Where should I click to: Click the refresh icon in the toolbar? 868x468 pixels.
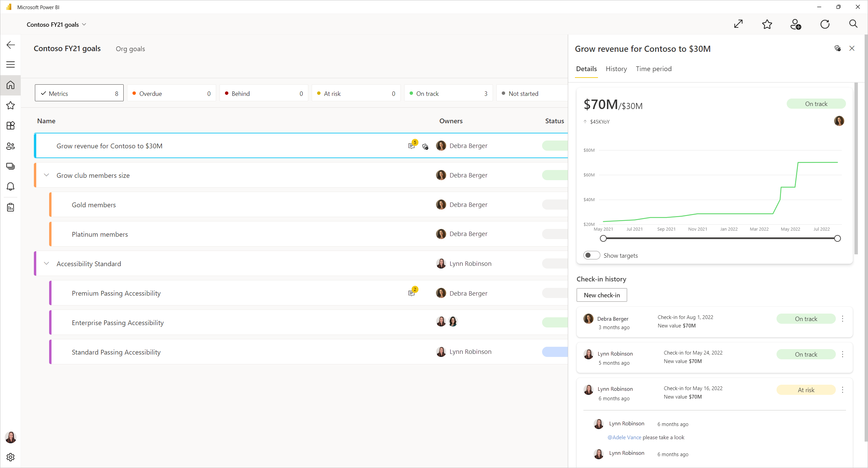[825, 24]
